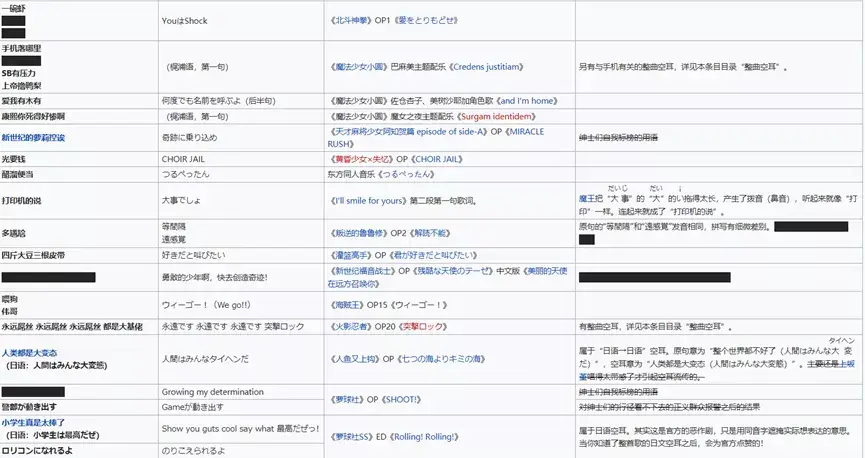This screenshot has height=458, width=865.
Task: Select the "奇跡に乗り込め" lyric
Action: (x=189, y=137)
